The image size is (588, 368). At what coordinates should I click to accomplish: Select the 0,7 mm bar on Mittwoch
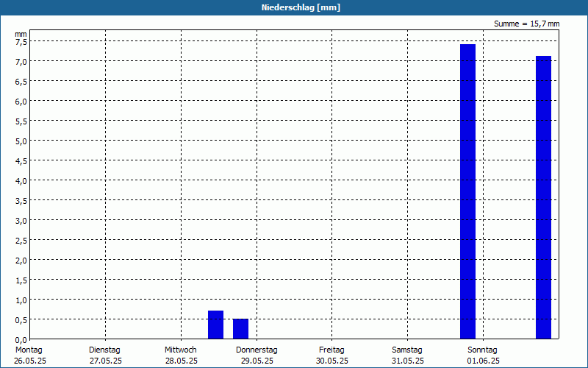point(215,325)
